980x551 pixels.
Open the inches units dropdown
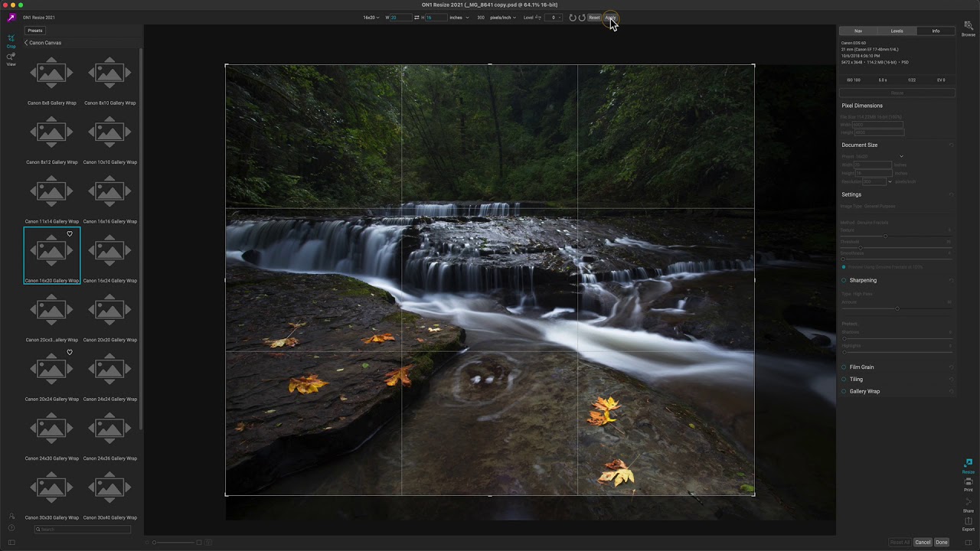(459, 18)
